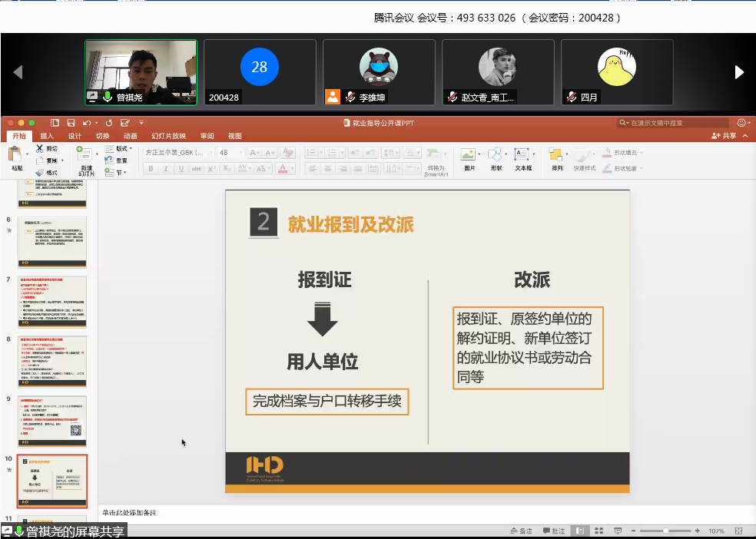Click the Paste (粘贴) clipboard icon
The width and height of the screenshot is (756, 539).
(x=15, y=154)
